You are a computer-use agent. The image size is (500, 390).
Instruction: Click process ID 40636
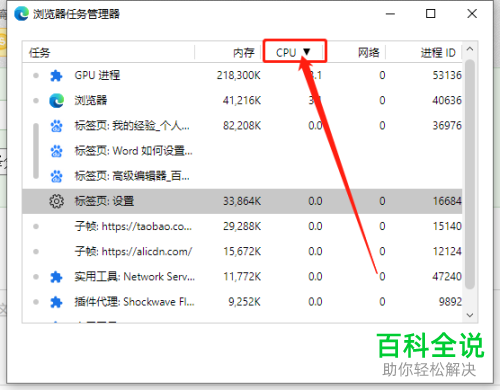click(x=447, y=101)
